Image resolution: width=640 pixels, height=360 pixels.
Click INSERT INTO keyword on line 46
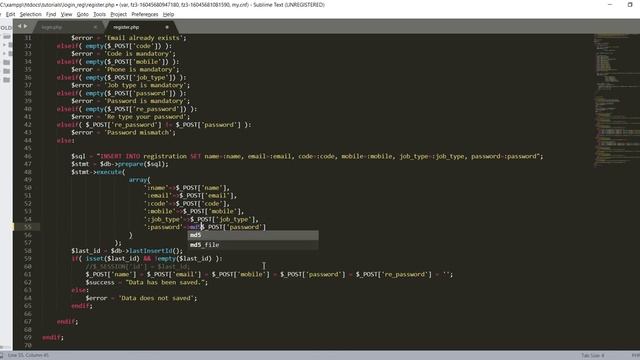coord(120,156)
